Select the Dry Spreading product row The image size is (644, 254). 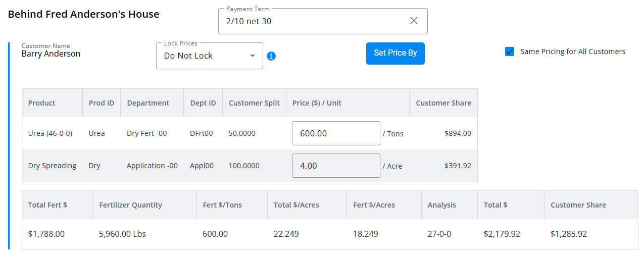[52, 166]
